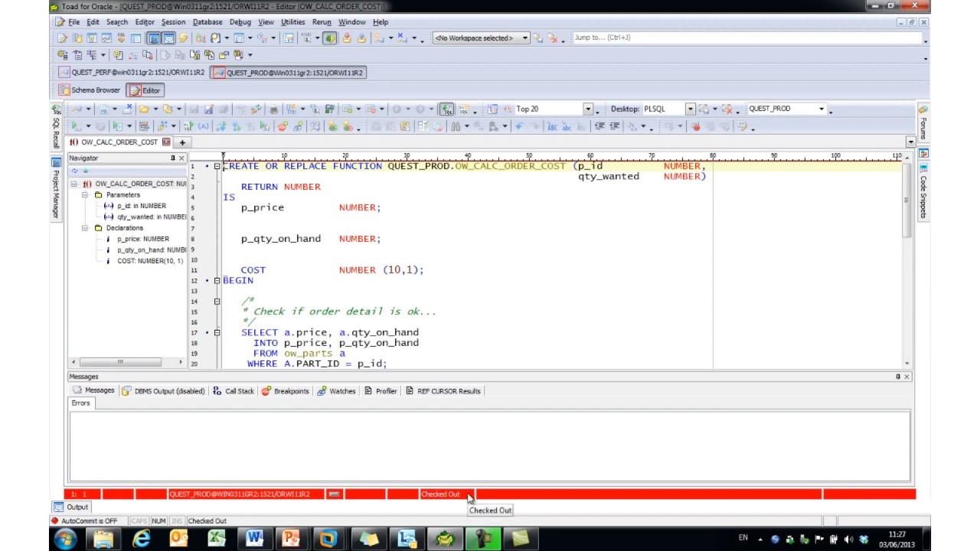Select the Breakpoints tab
Viewport: 980px width, 551px height.
tap(286, 391)
